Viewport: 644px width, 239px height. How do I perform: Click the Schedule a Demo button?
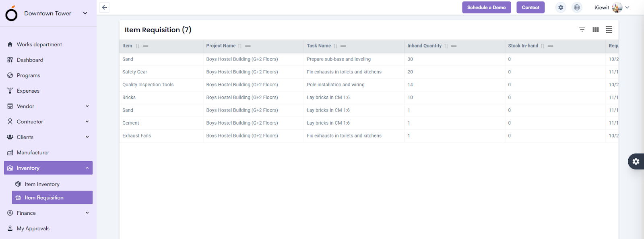pyautogui.click(x=486, y=7)
